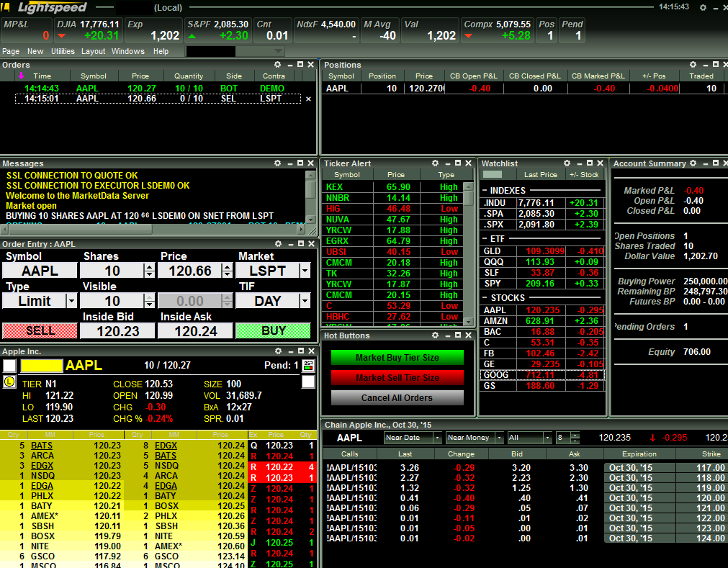Select the GOOG row in Watchlist
The image size is (728, 568).
[542, 375]
